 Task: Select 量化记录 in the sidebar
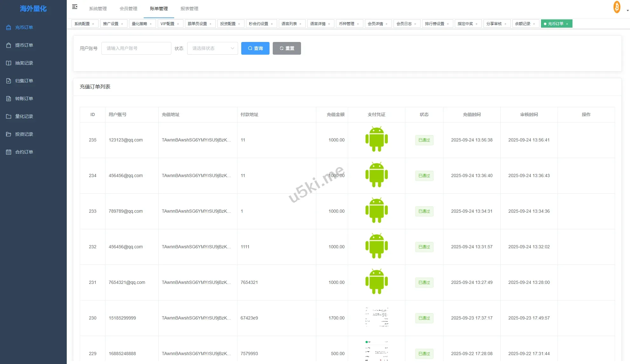click(x=24, y=116)
